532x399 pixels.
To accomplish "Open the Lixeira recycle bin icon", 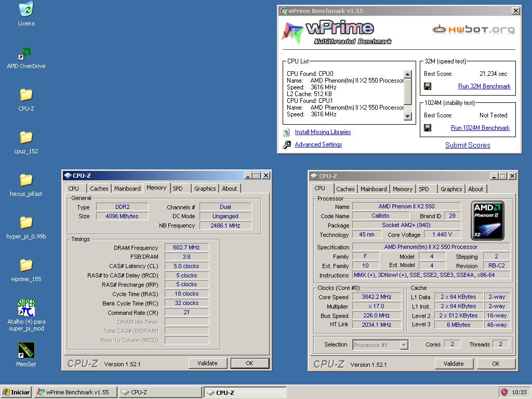I will tap(26, 9).
